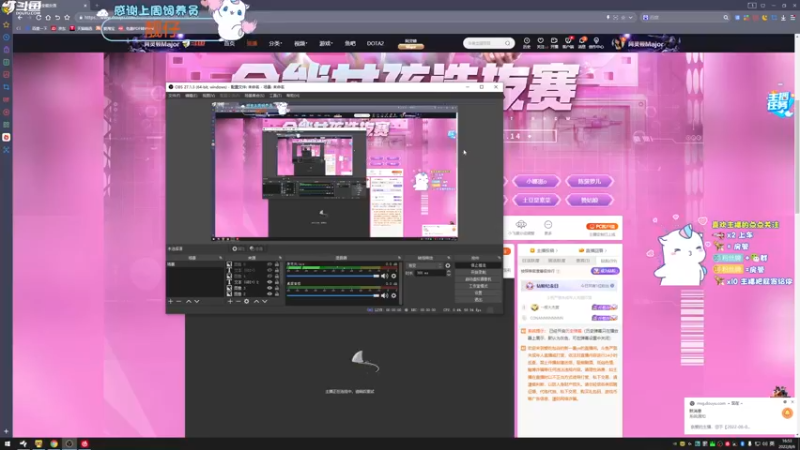Toggle visibility eye for 图像 2 source

(269, 294)
